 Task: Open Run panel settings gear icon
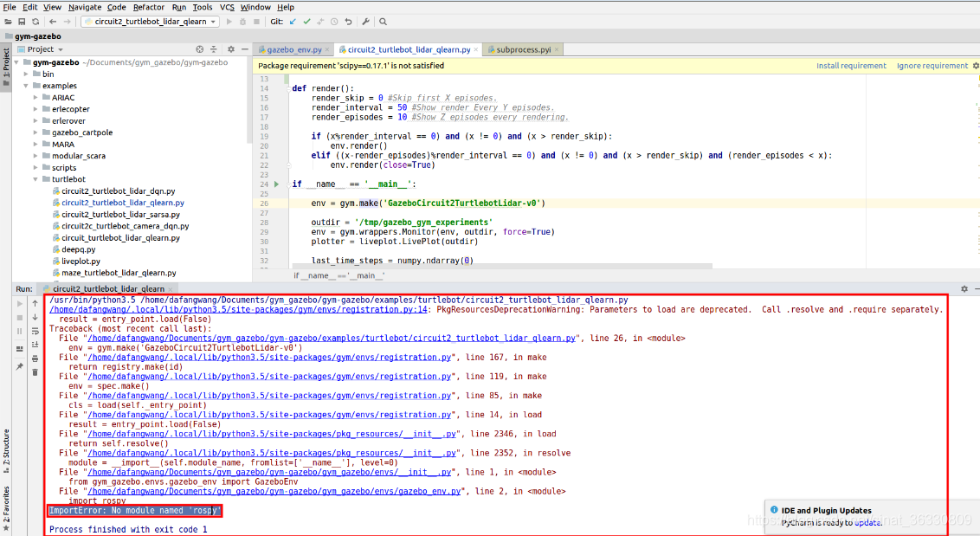(964, 289)
